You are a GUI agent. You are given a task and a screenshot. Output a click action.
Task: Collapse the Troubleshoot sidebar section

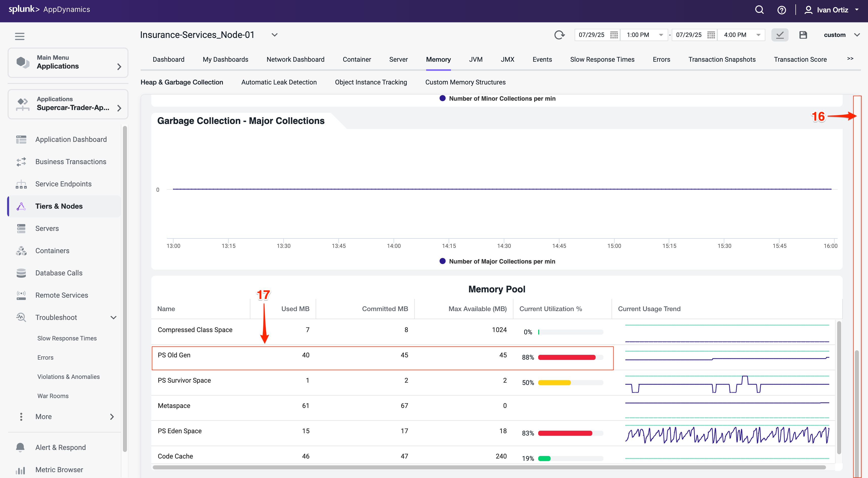[114, 317]
